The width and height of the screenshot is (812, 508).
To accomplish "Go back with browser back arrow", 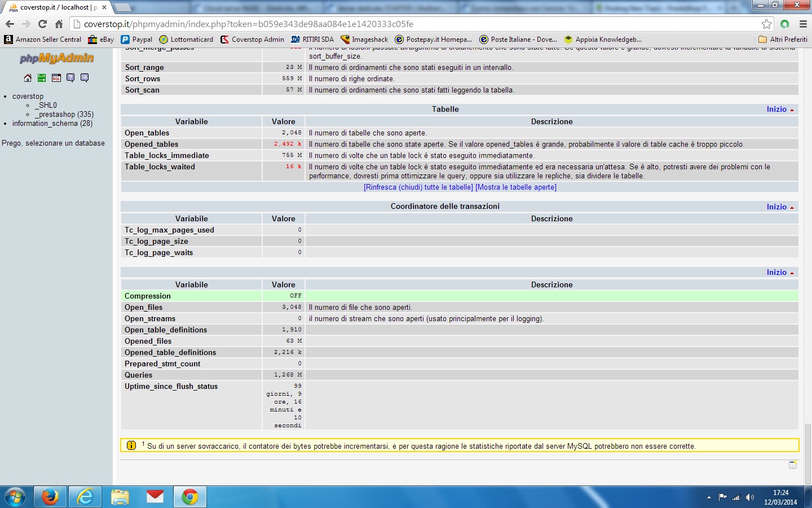I will click(x=10, y=24).
